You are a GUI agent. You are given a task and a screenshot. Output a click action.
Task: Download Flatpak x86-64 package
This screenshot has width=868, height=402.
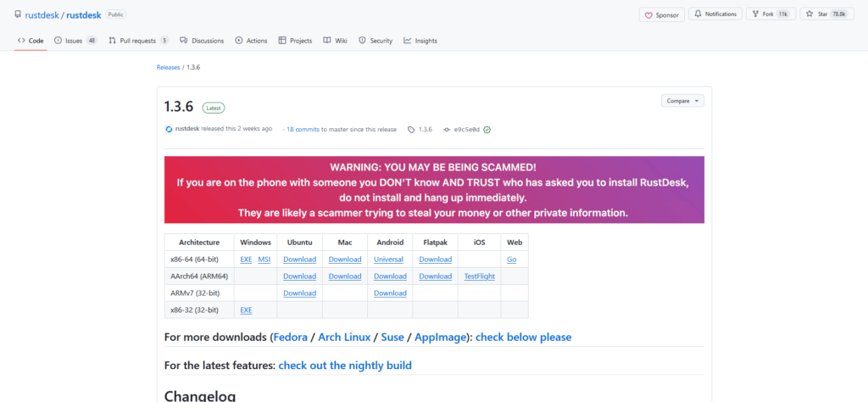(435, 260)
